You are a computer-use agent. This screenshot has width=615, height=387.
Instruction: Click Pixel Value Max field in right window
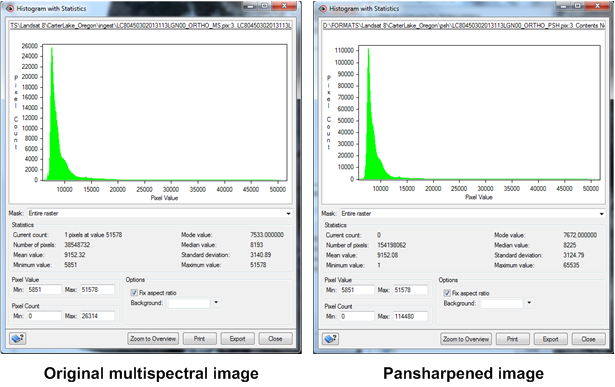click(x=410, y=290)
